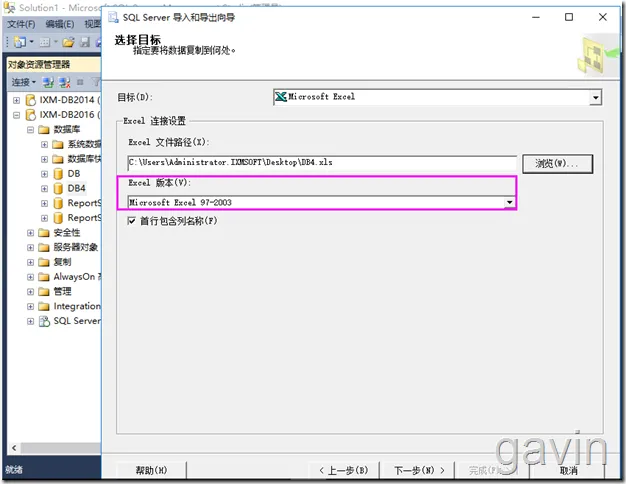
Task: Select the AlwaysOn tree item
Action: tap(77, 277)
